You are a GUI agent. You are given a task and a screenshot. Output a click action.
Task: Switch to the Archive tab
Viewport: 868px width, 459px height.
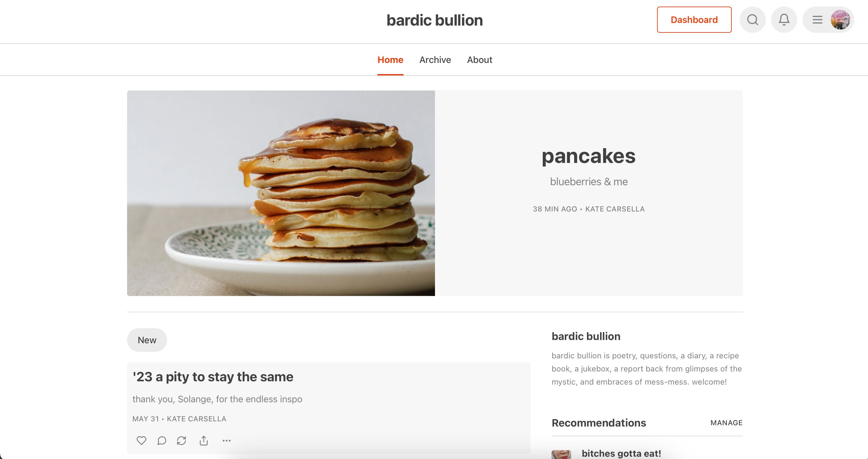click(435, 60)
